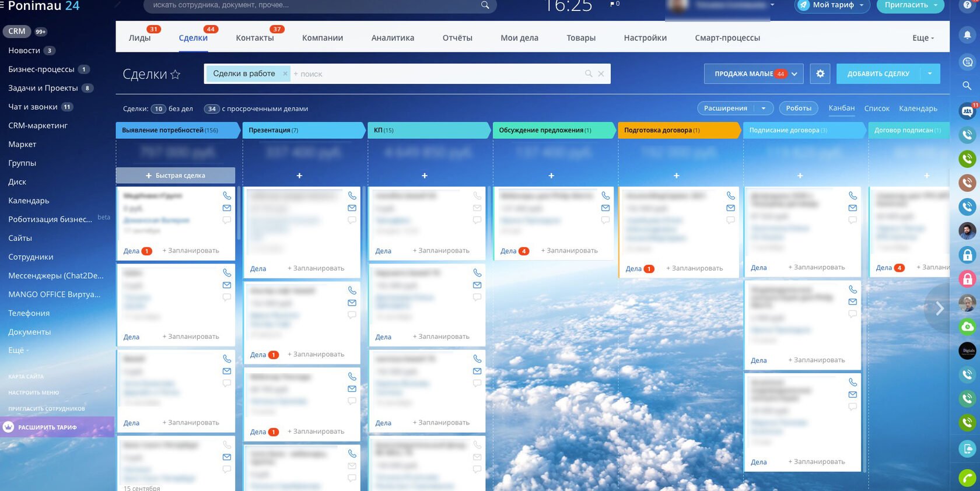
Task: Click the Роботы button
Action: click(799, 108)
